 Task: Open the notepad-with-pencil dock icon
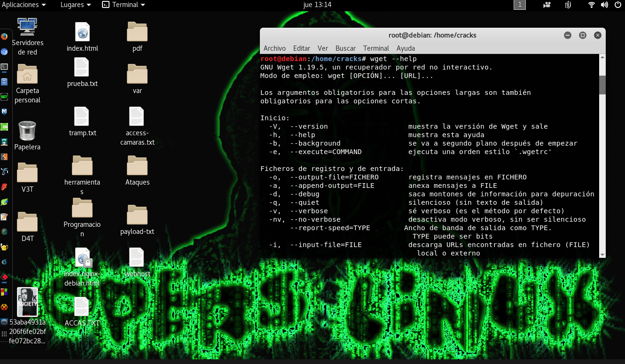(x=4, y=217)
